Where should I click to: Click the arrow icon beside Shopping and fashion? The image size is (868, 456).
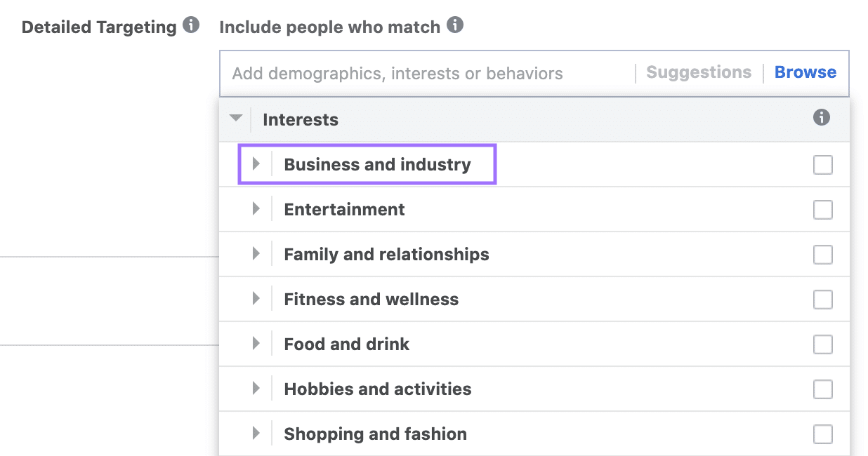(256, 434)
